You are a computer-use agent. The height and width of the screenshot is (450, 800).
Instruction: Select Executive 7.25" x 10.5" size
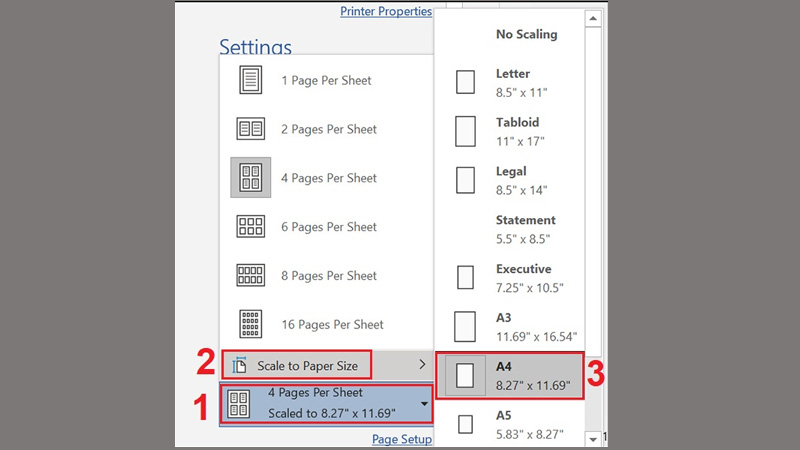[509, 278]
